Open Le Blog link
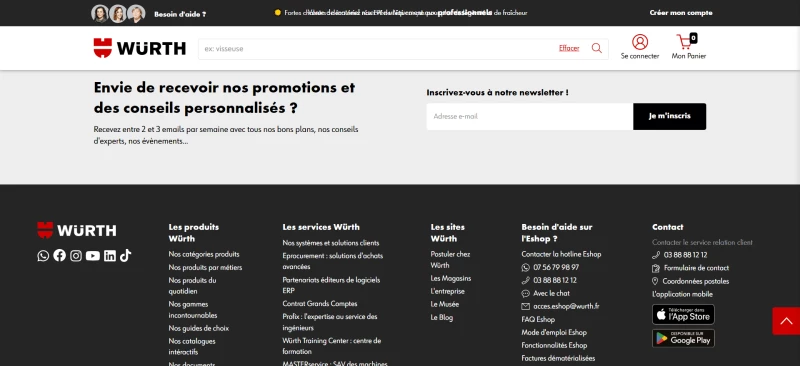 coord(442,318)
